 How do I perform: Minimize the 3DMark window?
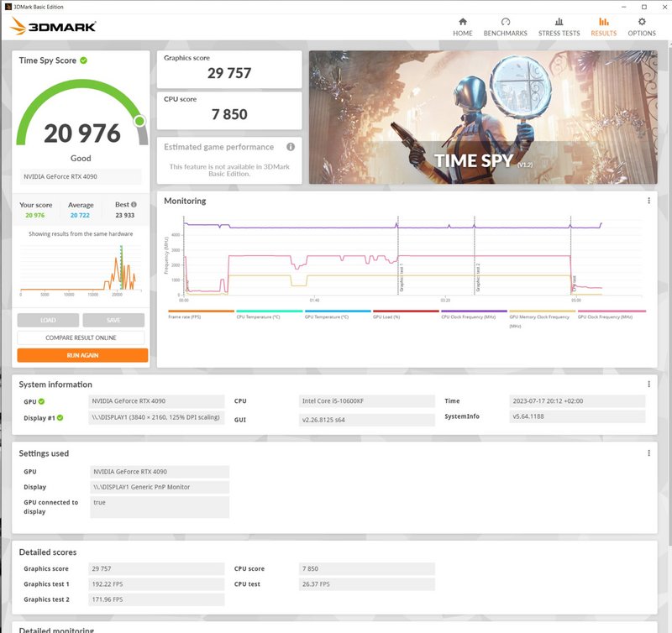624,7
